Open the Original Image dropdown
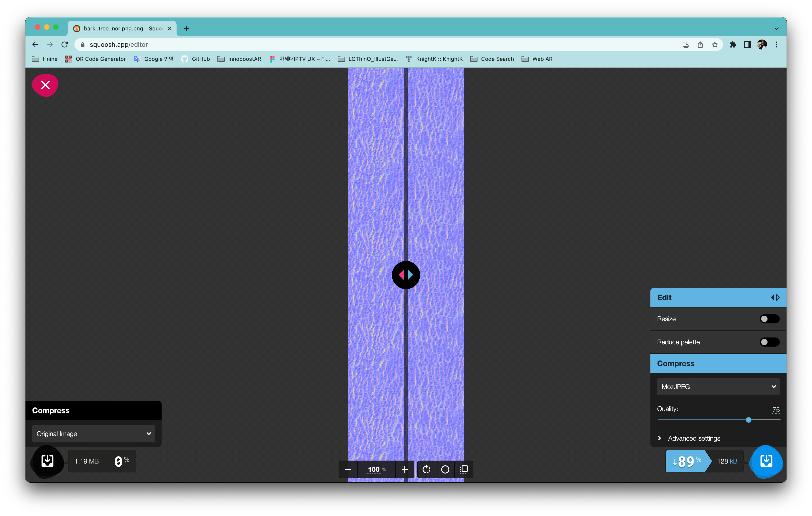 tap(94, 434)
